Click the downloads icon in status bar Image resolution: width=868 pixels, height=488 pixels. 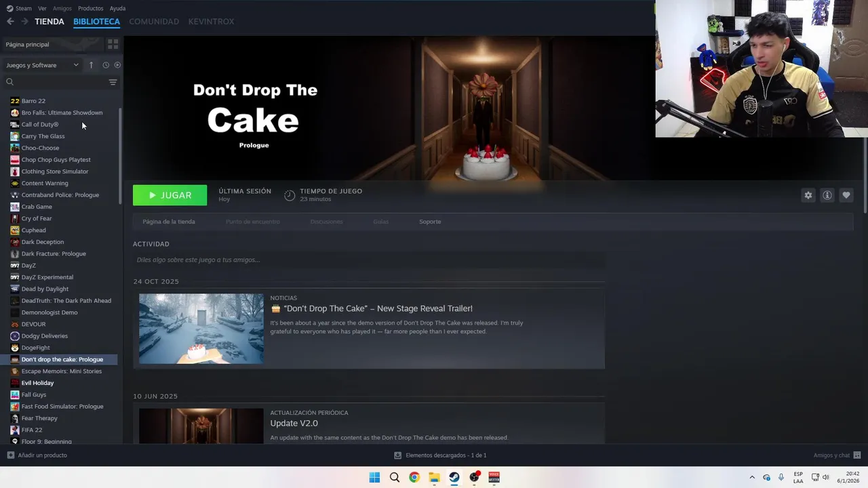[x=398, y=455]
